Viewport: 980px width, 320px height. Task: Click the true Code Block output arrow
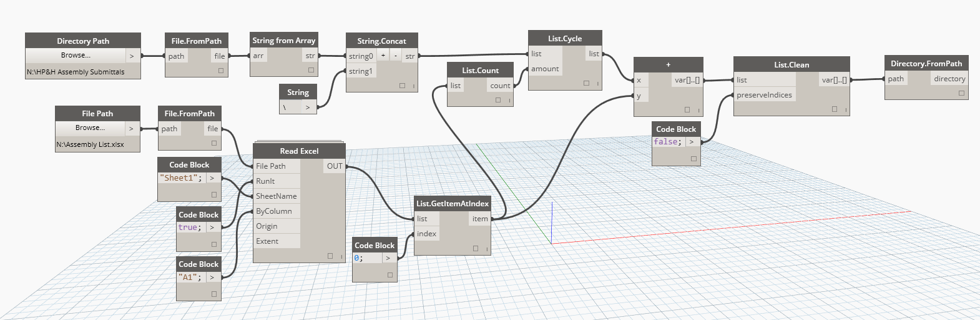[x=212, y=227]
